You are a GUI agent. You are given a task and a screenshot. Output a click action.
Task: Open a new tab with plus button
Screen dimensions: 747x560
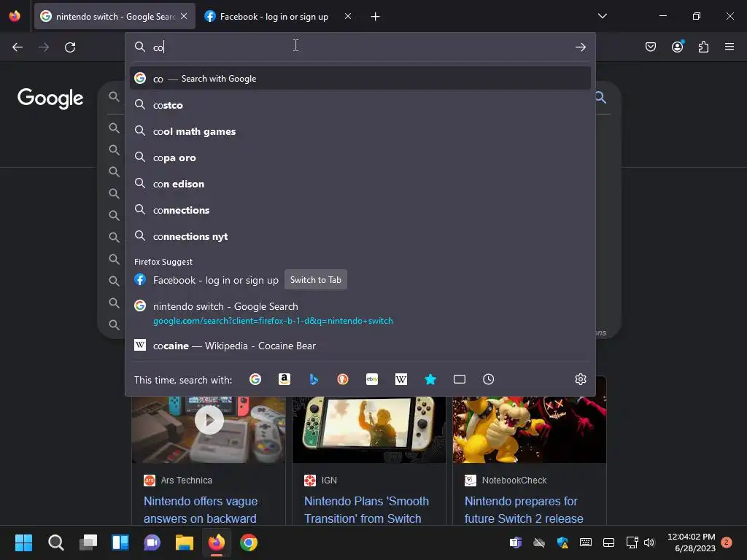click(x=376, y=17)
